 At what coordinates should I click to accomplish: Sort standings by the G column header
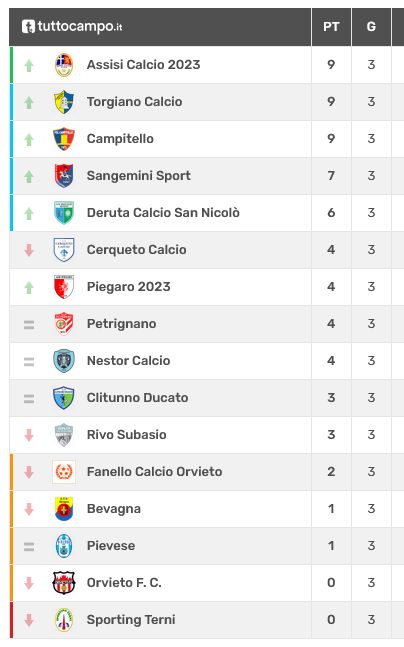coord(371,27)
